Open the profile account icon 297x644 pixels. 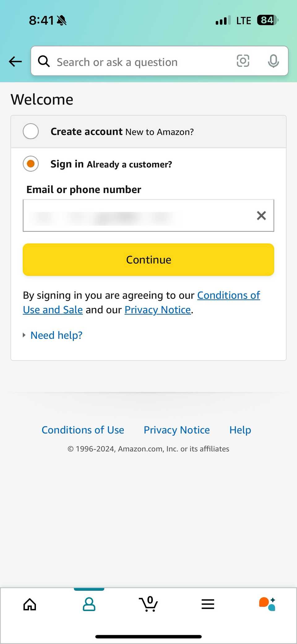89,604
